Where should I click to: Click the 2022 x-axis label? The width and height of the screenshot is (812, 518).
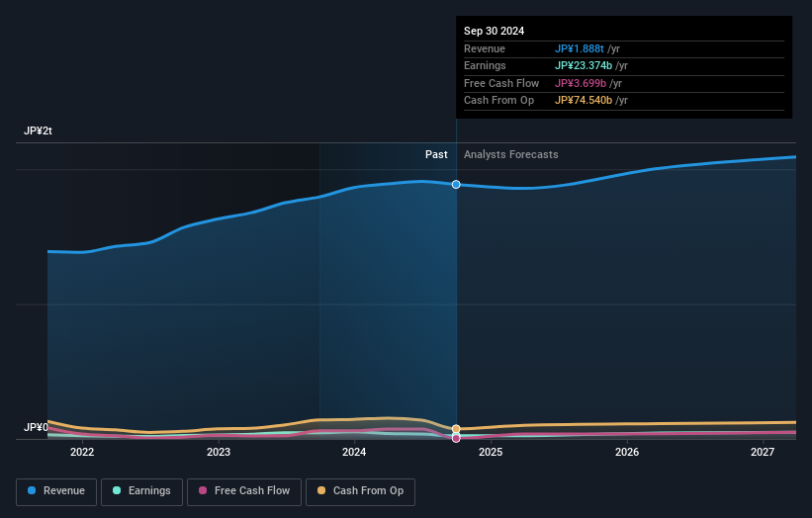(x=82, y=452)
